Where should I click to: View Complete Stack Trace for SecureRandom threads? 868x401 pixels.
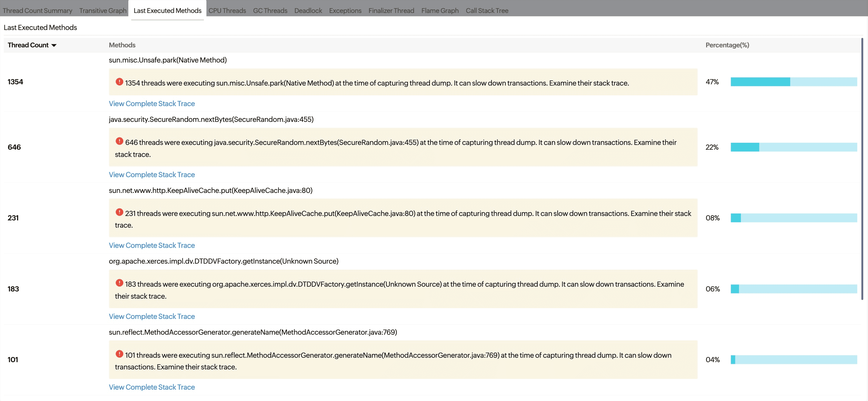[x=152, y=174]
